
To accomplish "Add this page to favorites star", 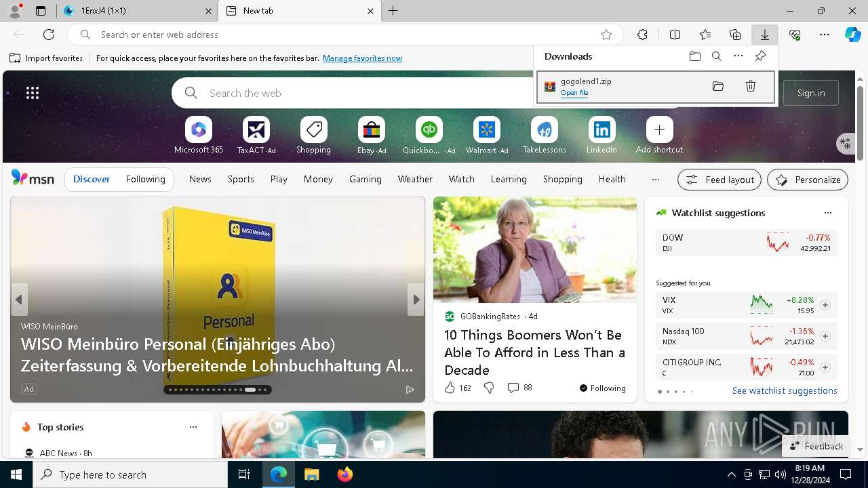I will tap(606, 35).
